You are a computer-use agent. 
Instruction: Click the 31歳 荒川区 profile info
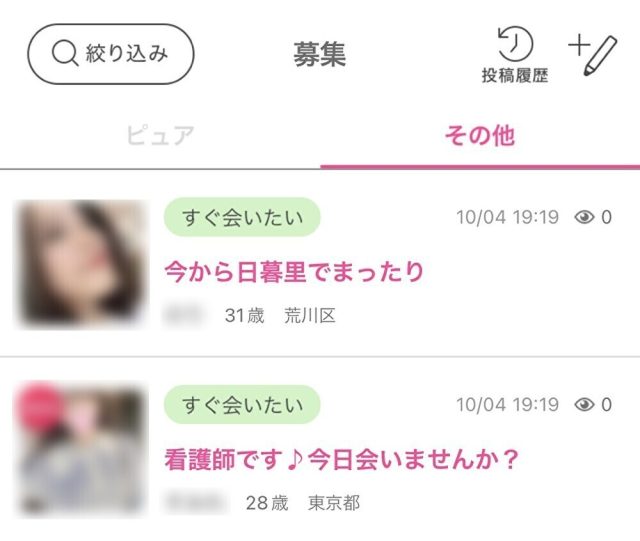[280, 316]
